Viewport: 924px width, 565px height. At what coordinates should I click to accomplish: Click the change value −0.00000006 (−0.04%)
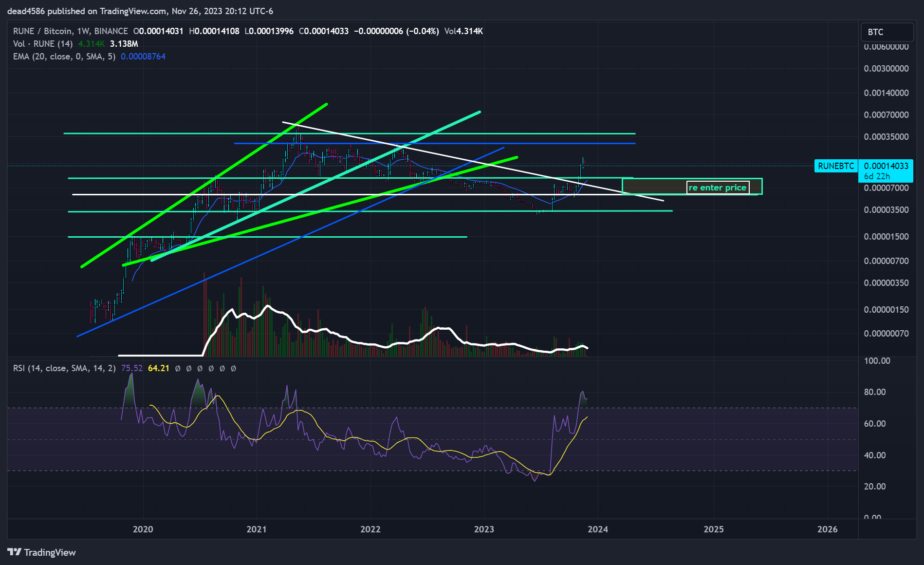(x=396, y=31)
